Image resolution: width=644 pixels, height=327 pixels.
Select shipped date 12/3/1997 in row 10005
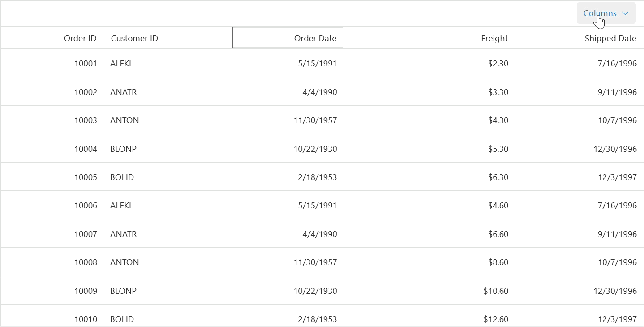(617, 177)
